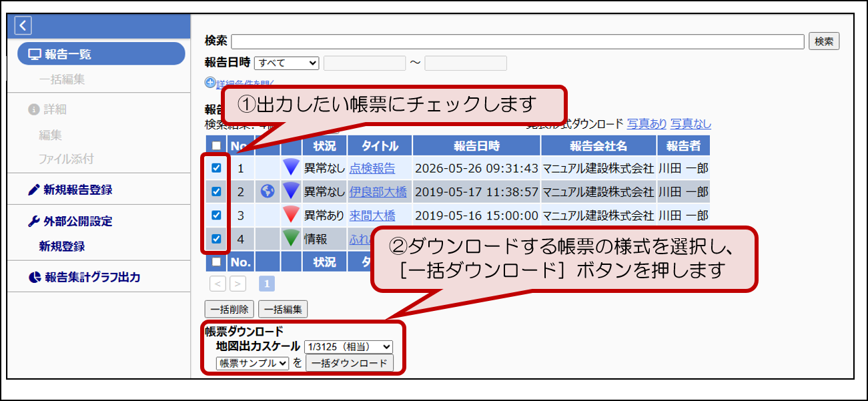Focus the 検索 text field
The image size is (868, 401).
point(518,41)
